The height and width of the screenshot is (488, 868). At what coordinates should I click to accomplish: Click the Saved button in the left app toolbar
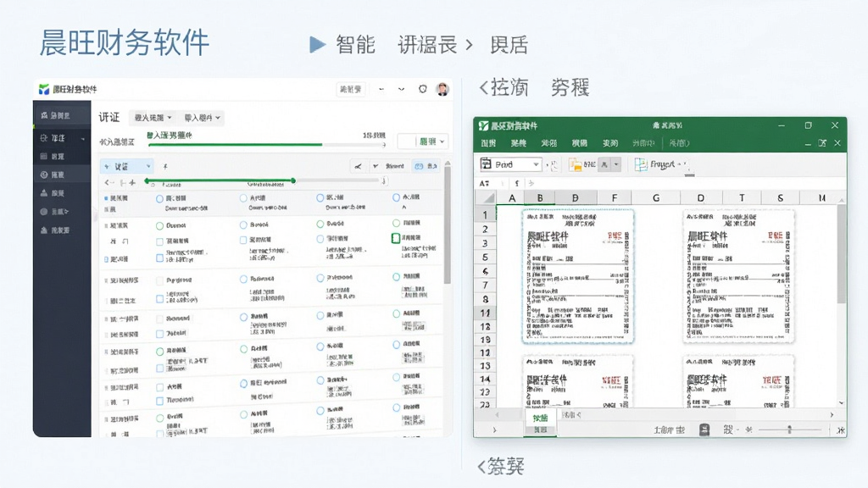(395, 166)
